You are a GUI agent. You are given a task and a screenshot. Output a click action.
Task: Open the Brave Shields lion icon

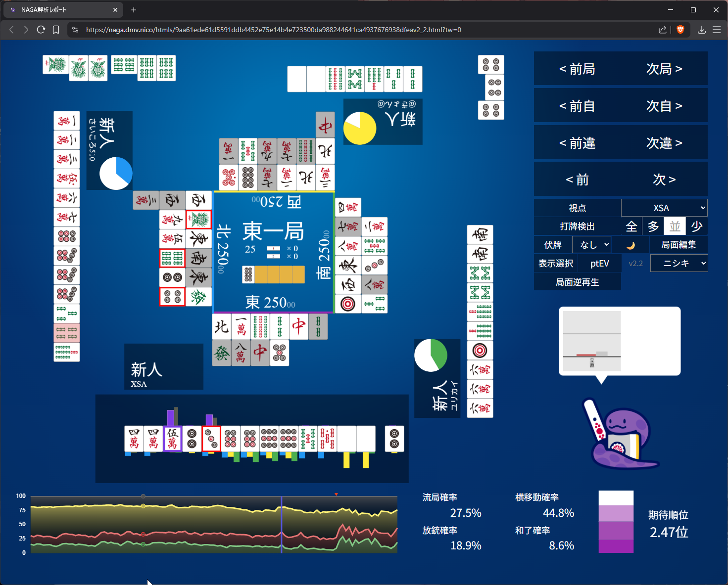[x=680, y=30]
